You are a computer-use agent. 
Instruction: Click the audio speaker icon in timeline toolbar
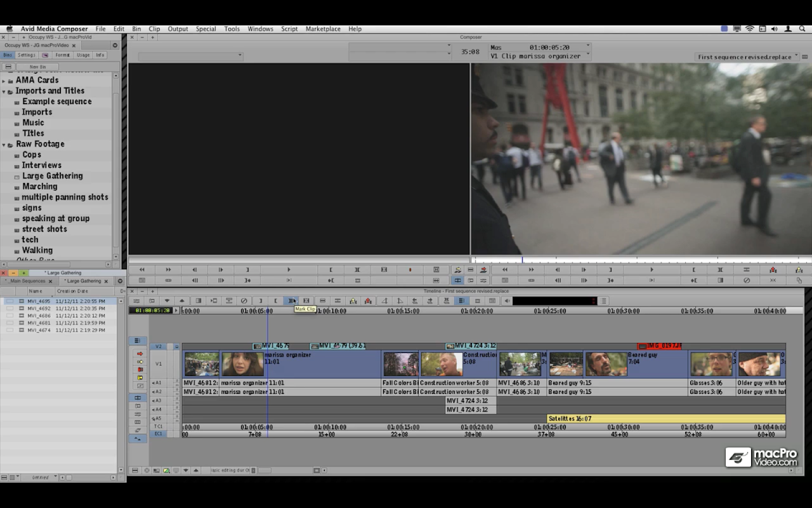507,300
